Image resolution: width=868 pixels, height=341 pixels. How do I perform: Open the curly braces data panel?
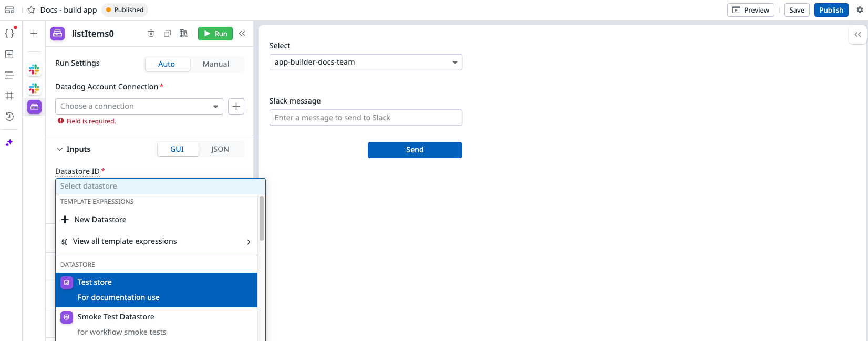(x=9, y=34)
